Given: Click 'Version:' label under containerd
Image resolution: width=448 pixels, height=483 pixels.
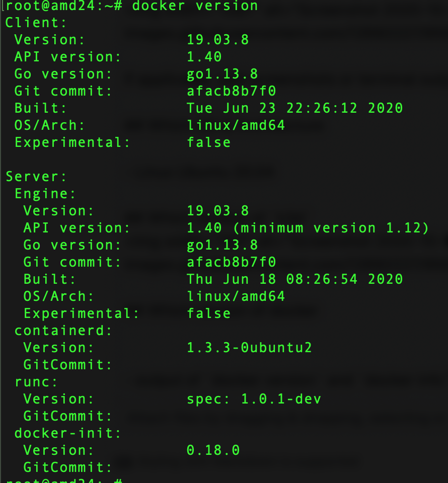Looking at the screenshot, I should click(x=58, y=348).
